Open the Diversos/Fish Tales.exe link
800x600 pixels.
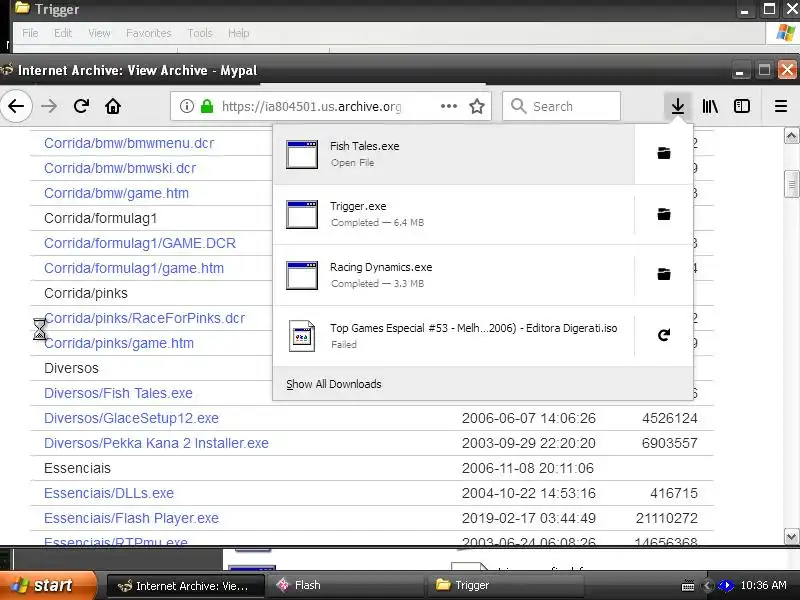pyautogui.click(x=118, y=393)
